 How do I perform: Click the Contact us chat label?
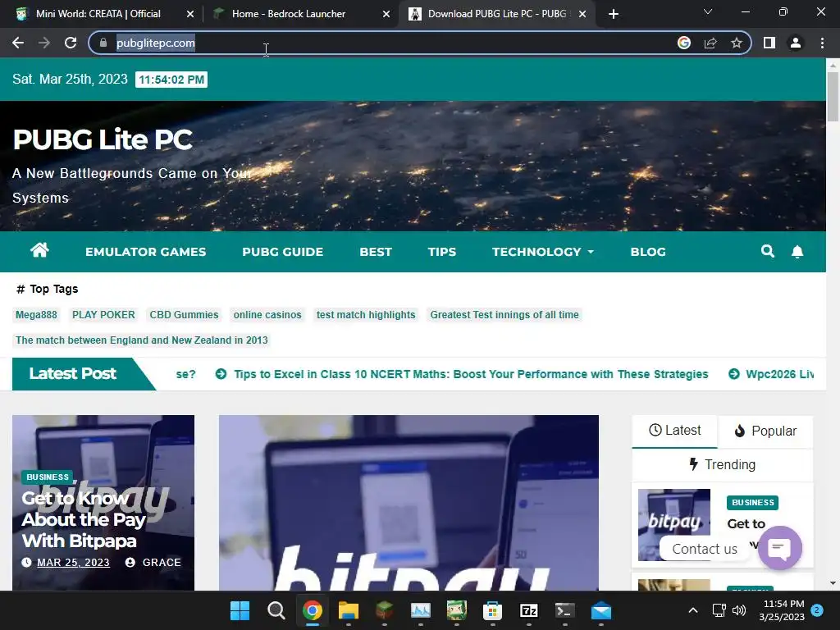coord(705,549)
